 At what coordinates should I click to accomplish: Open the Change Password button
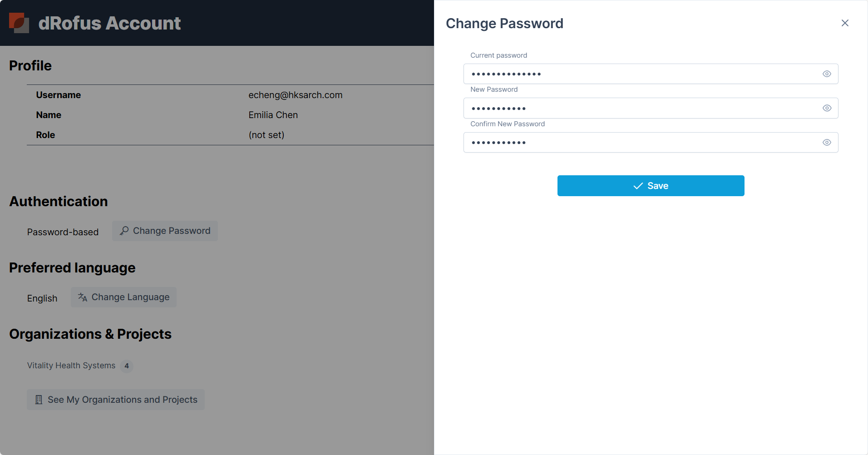pos(165,231)
